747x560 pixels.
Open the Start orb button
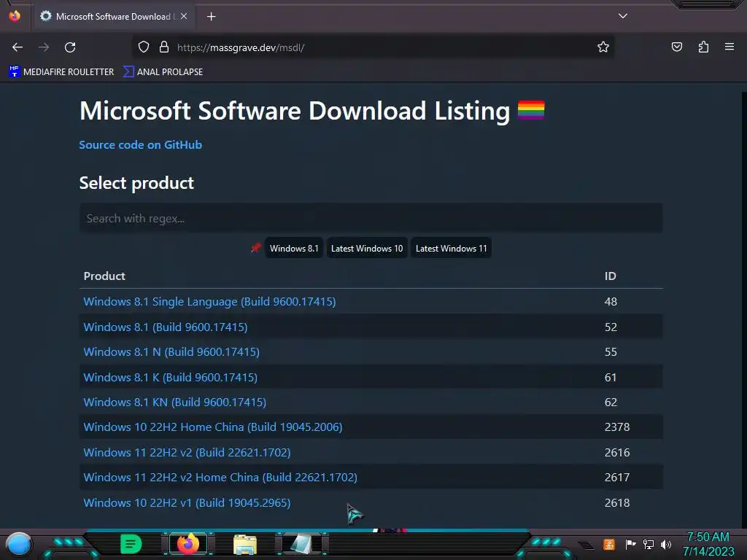coord(19,544)
